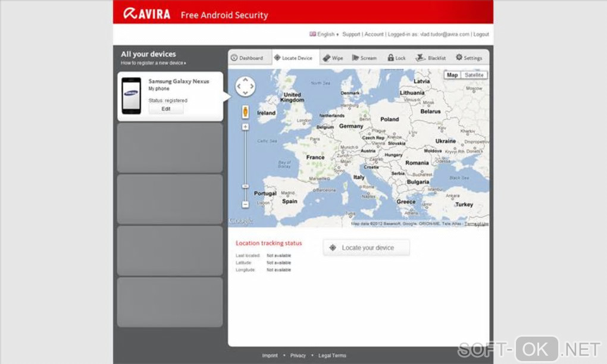Open the Legal Terms footer link

(x=332, y=356)
